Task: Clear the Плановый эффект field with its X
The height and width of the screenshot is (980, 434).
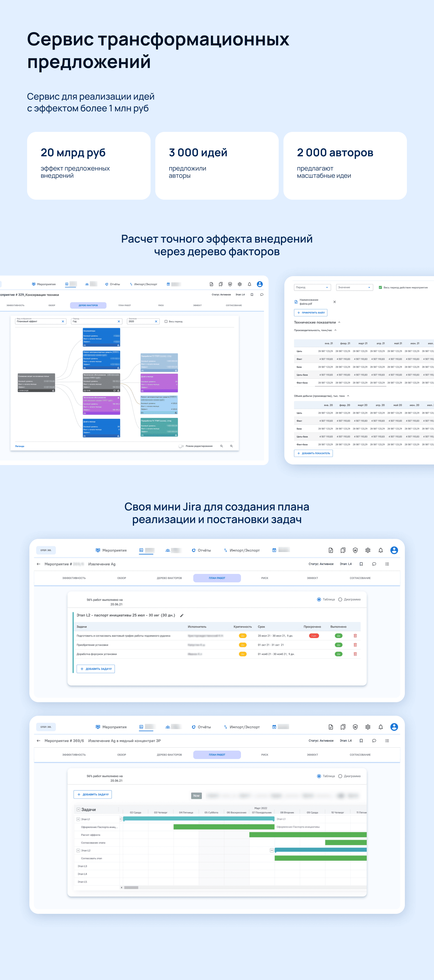Action: [63, 321]
